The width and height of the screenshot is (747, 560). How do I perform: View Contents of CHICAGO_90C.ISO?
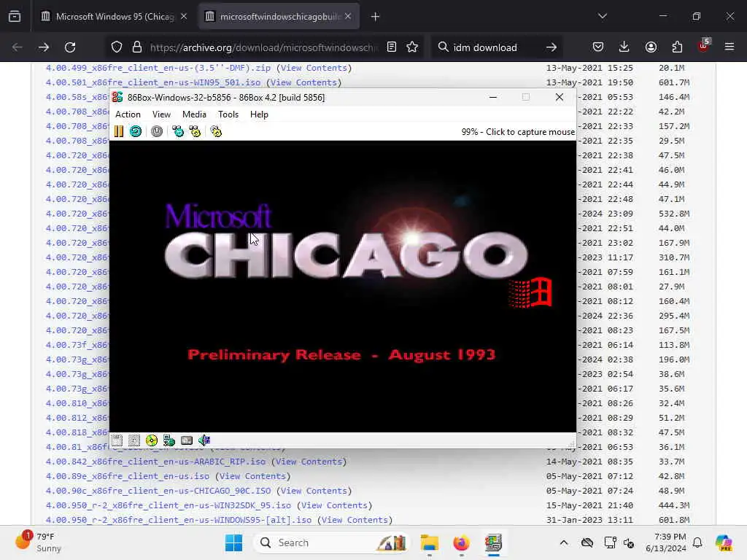click(x=314, y=491)
